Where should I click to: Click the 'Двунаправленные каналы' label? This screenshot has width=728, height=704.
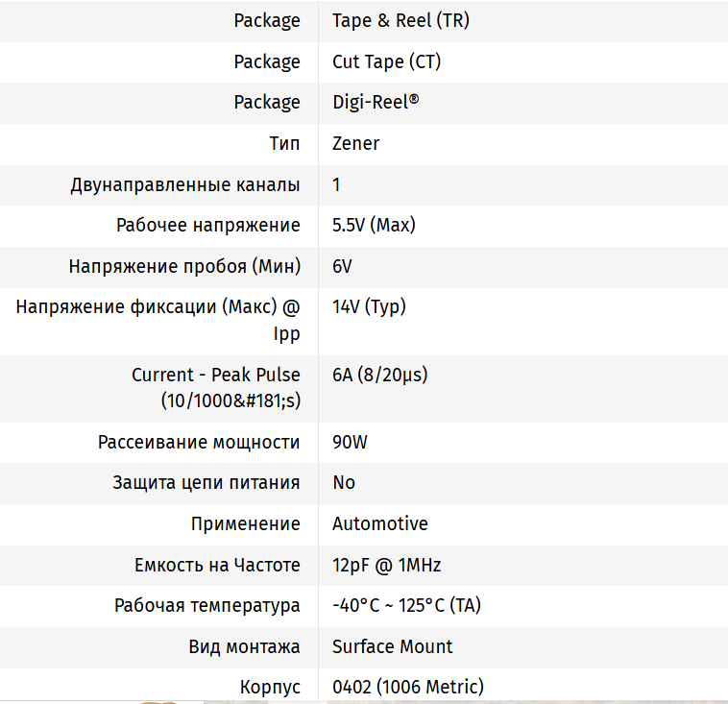[x=185, y=184]
